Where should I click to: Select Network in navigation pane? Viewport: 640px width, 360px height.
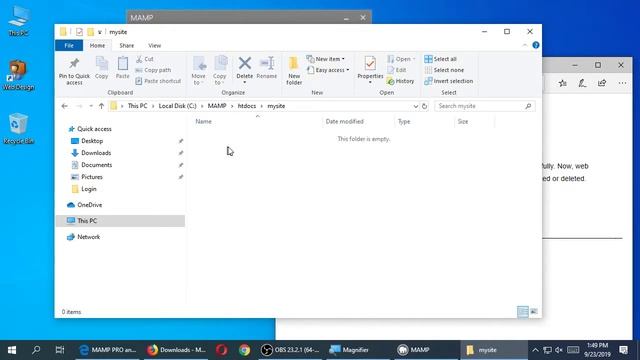(x=89, y=237)
